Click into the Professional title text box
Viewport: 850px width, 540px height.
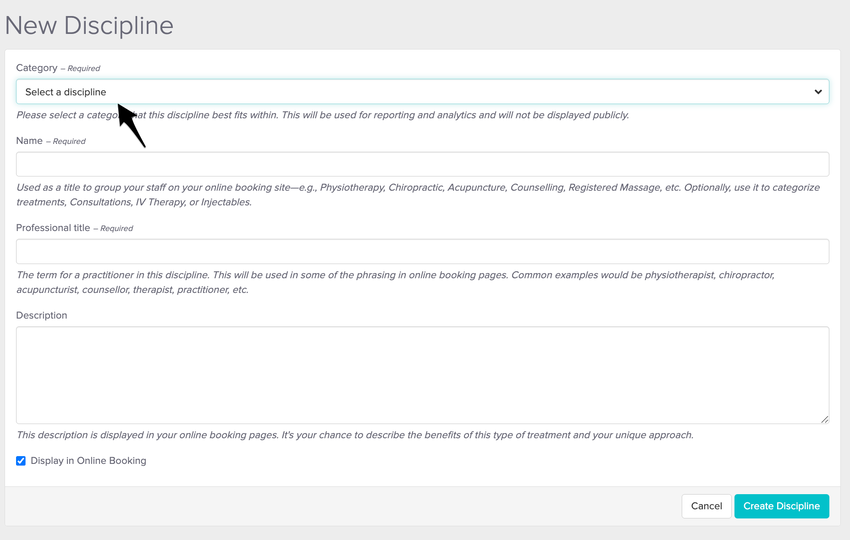422,251
